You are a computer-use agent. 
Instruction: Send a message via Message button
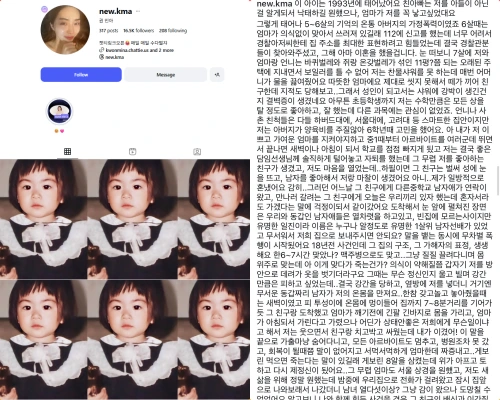click(x=166, y=75)
